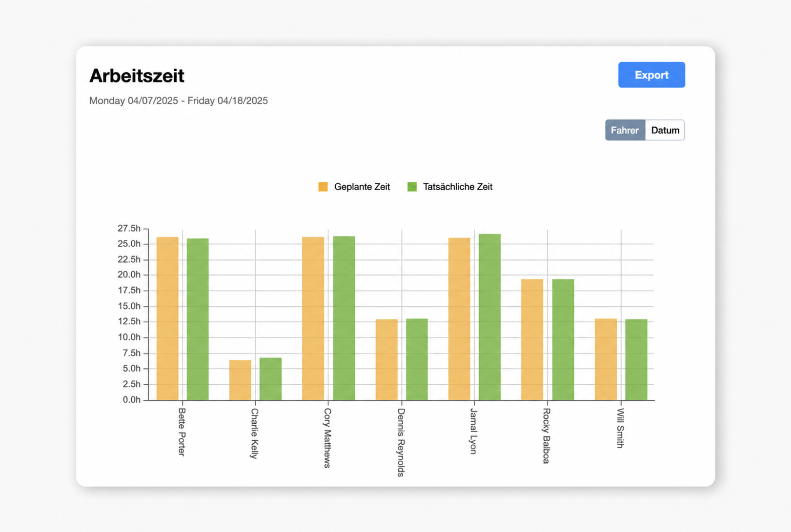Screen dimensions: 791x532
Task: Select Cory Matthews' green actual-time bar
Action: pos(344,318)
